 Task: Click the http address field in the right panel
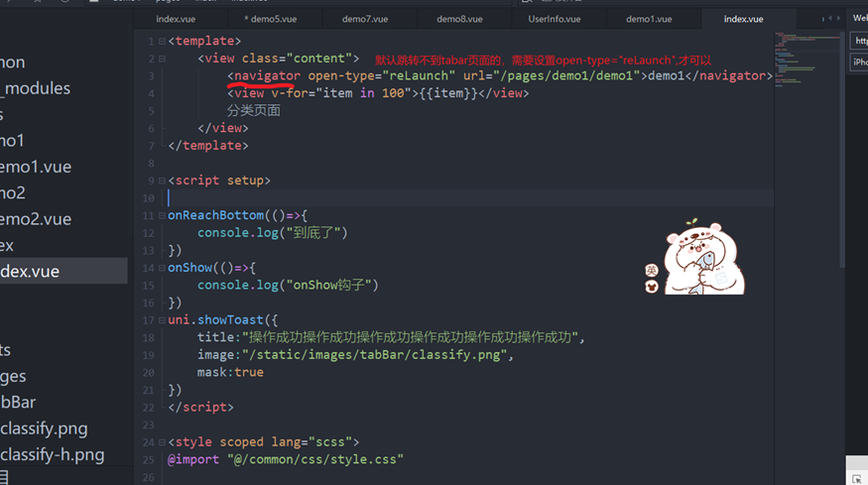(859, 41)
